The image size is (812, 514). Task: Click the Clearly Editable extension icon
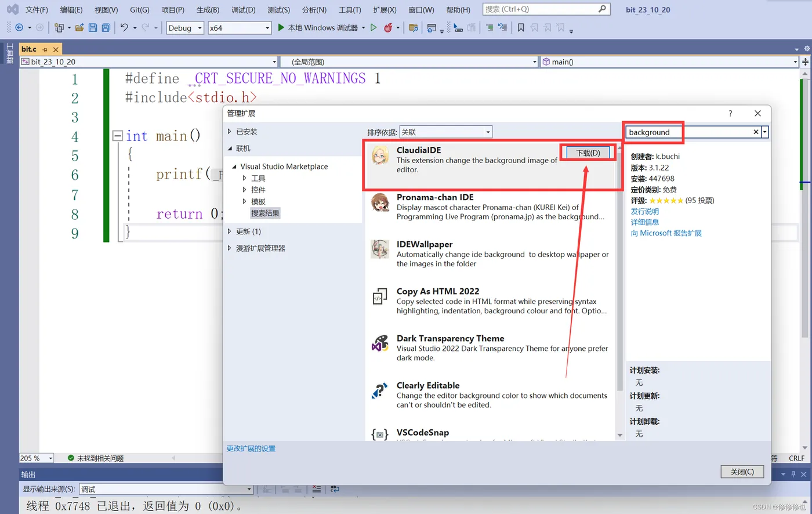click(380, 390)
